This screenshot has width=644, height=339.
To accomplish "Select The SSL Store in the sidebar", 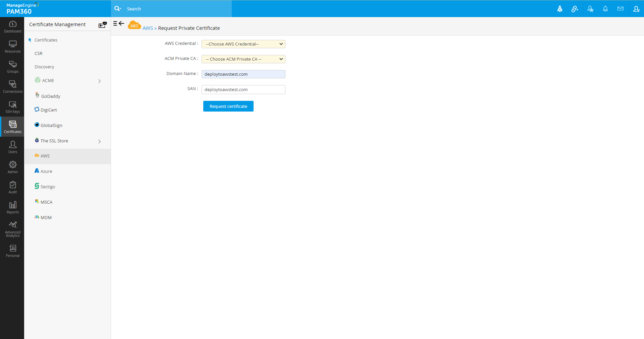I will 54,141.
